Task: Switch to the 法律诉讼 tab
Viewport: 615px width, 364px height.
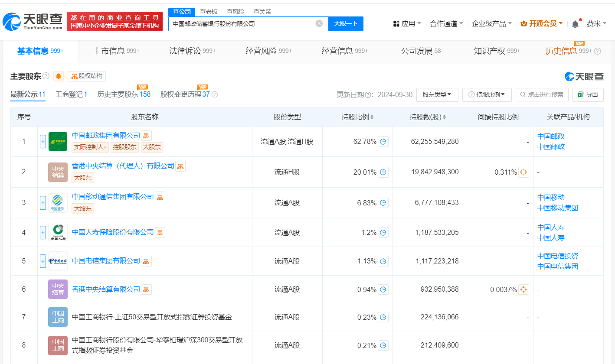Action: tap(193, 51)
